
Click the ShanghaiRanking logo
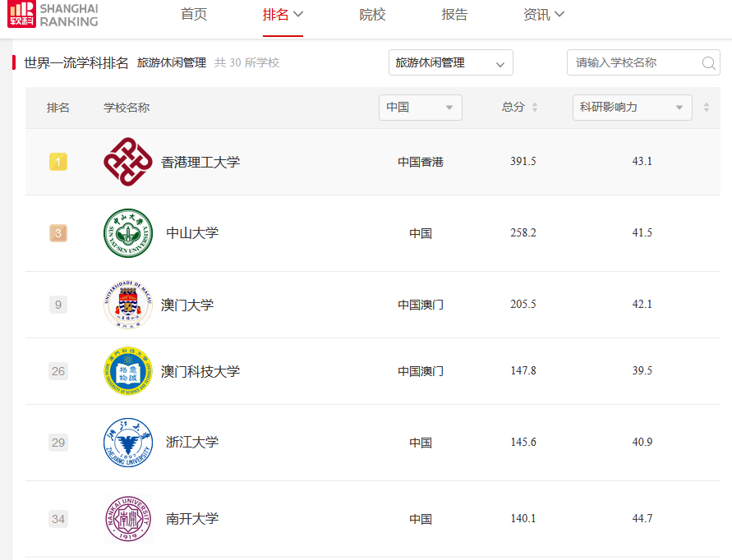tap(53, 15)
